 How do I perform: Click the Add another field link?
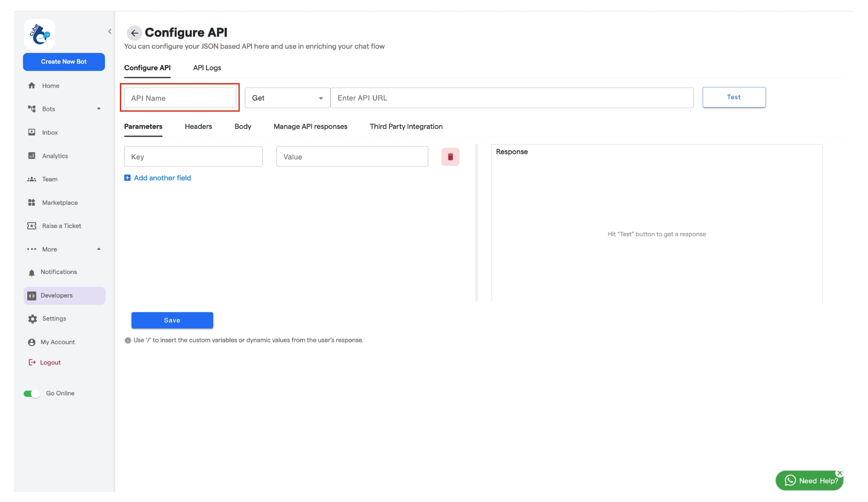[162, 178]
